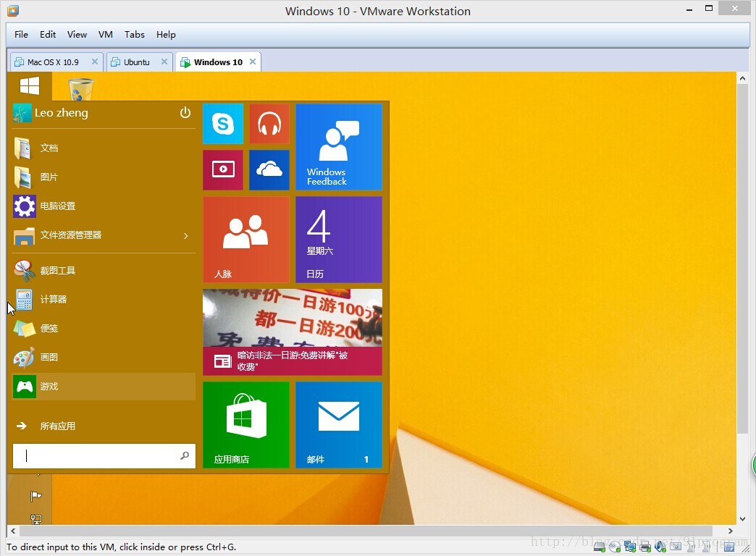Click the power button icon
The height and width of the screenshot is (556, 756).
pos(185,113)
